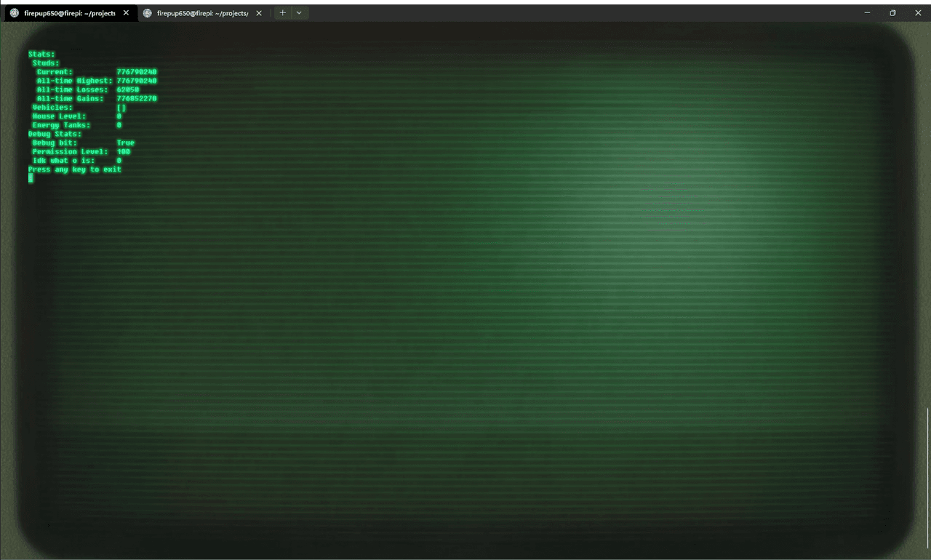Viewport: 931px width, 560px height.
Task: Select the first firepup650@firepi tab title
Action: point(70,13)
